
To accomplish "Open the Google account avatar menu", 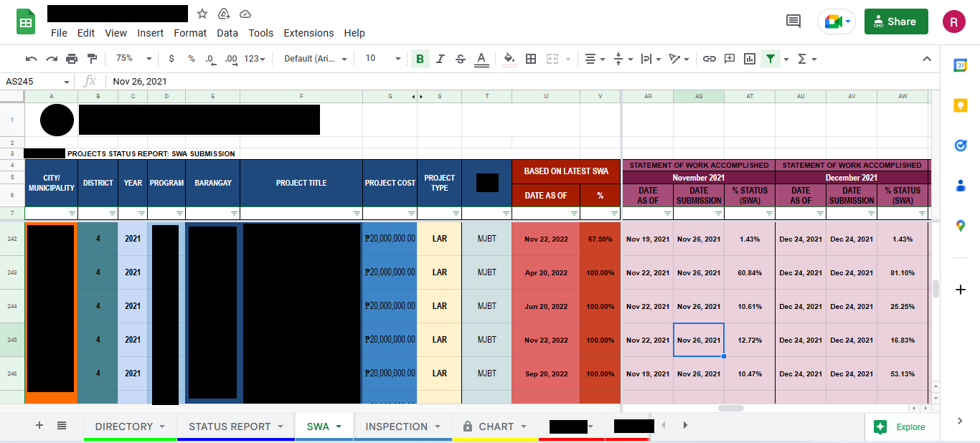I will [x=954, y=22].
